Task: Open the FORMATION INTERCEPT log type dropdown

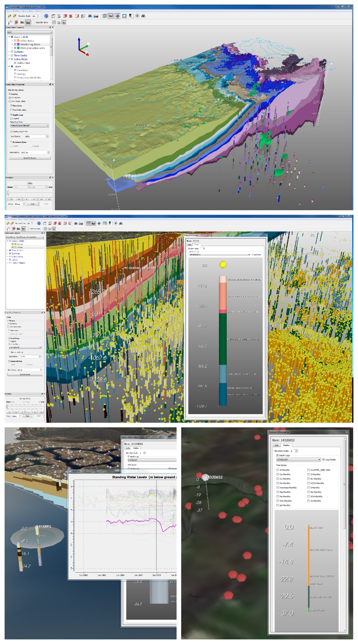Action: [29, 126]
